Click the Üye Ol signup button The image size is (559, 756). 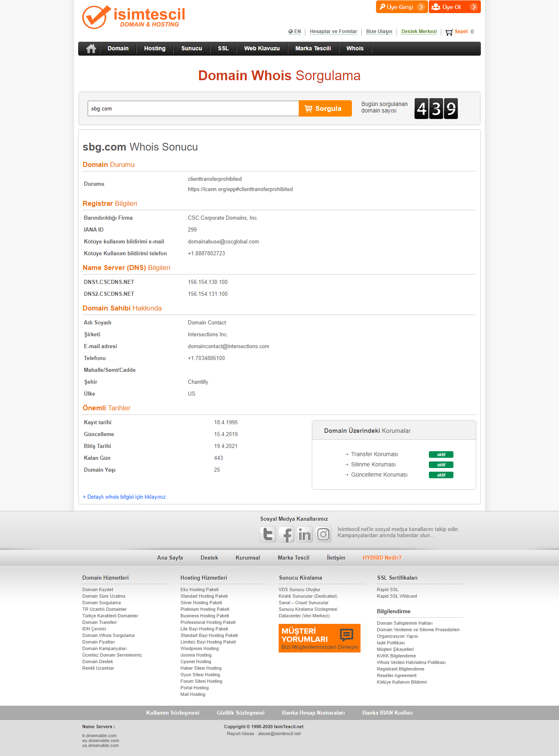pyautogui.click(x=455, y=7)
